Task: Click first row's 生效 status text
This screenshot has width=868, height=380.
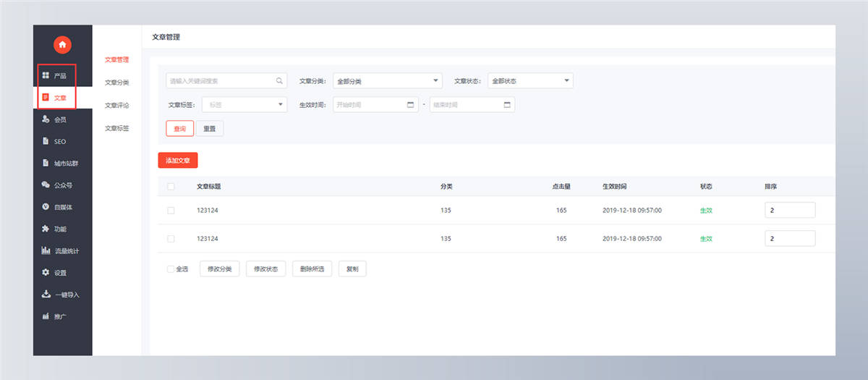Action: point(706,210)
